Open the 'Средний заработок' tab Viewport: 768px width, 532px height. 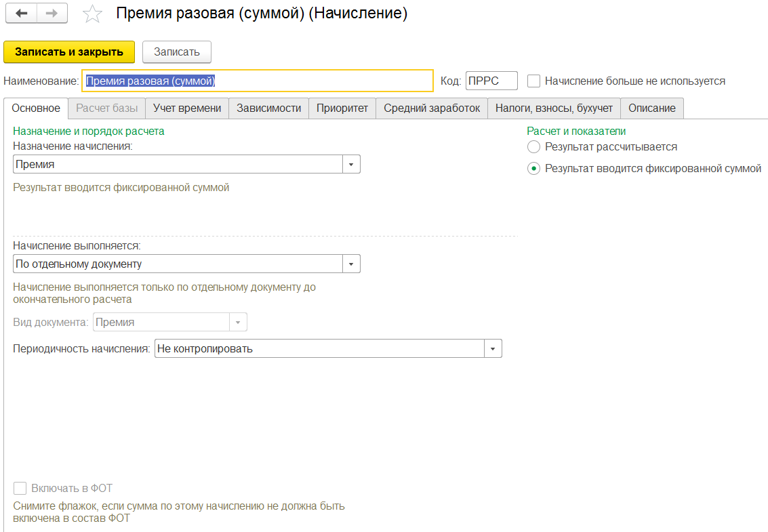[x=432, y=108]
